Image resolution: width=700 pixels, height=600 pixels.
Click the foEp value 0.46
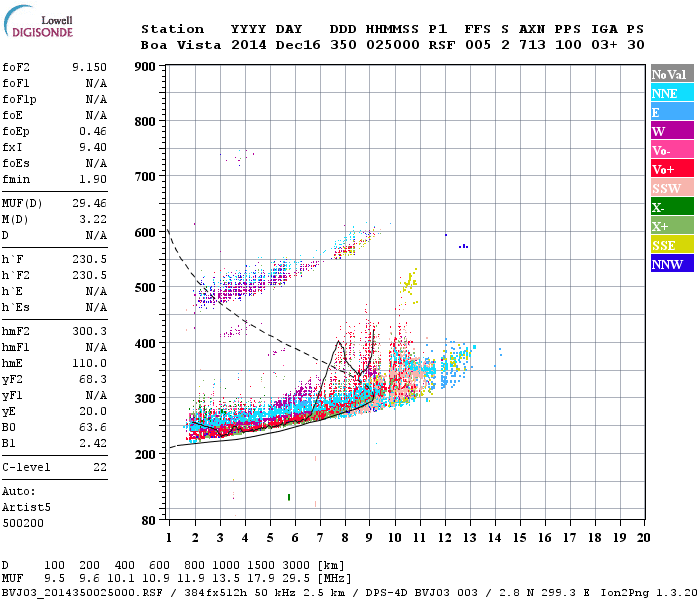click(x=93, y=131)
